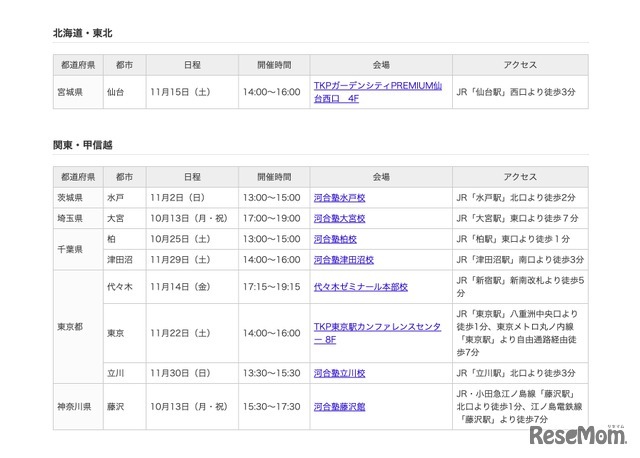Screen dimensions: 640x458
Task: Click the 北海道・東北 section heading
Action: (x=83, y=33)
